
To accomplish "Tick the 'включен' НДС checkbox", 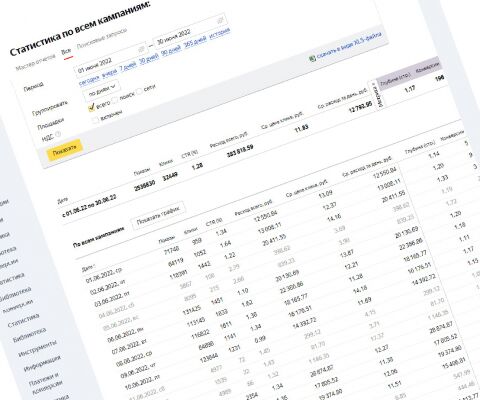I will [95, 119].
